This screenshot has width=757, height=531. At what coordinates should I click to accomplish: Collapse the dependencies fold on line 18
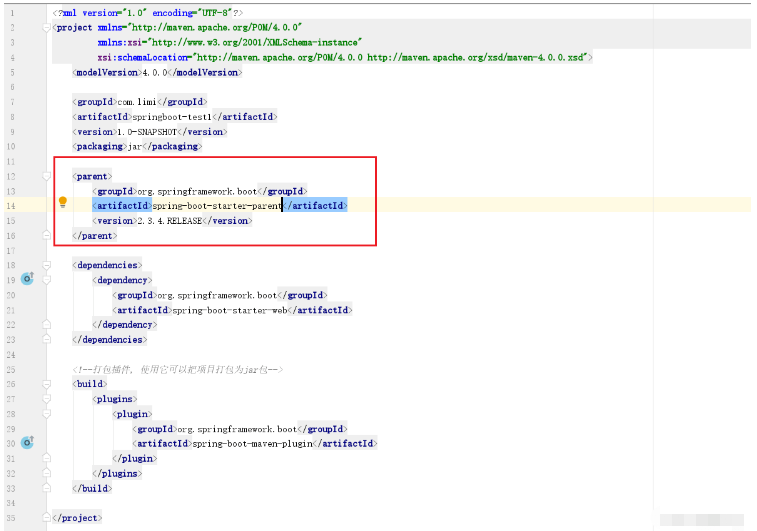pos(46,266)
